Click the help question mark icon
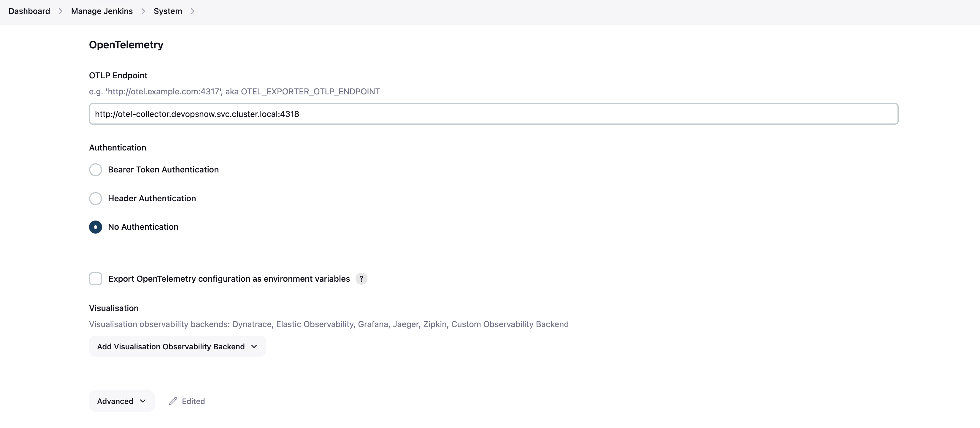 [361, 278]
